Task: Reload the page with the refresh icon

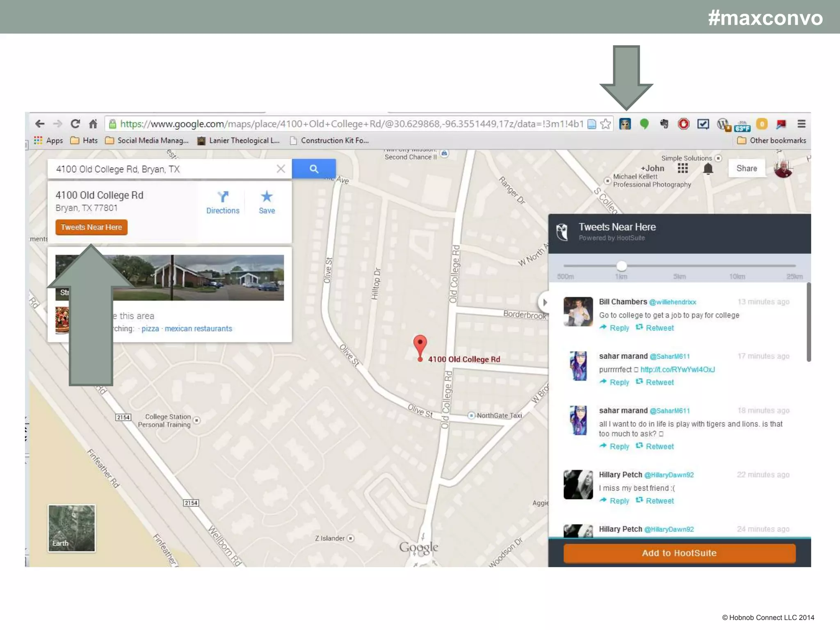Action: (75, 123)
